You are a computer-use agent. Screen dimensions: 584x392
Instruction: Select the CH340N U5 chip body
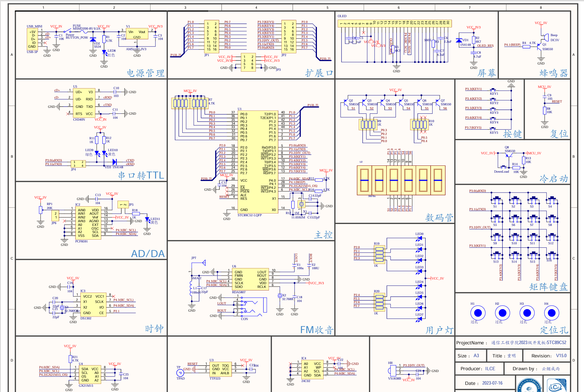tap(84, 103)
